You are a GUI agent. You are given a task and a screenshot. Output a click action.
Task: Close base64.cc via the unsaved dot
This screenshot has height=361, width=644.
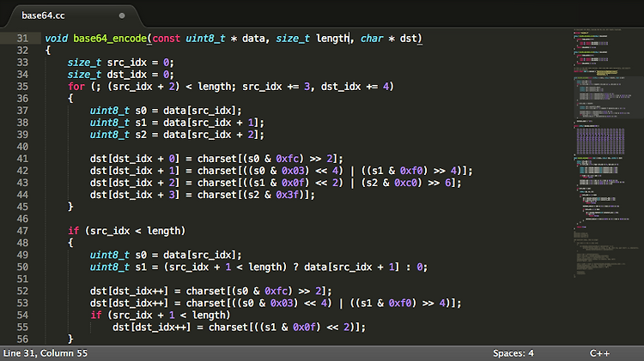(122, 15)
